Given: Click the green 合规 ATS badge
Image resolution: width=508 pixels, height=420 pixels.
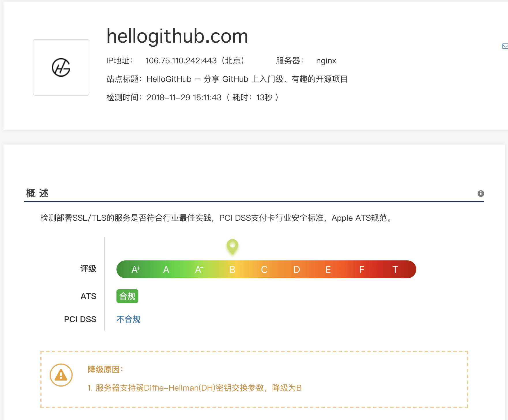Looking at the screenshot, I should coord(127,296).
